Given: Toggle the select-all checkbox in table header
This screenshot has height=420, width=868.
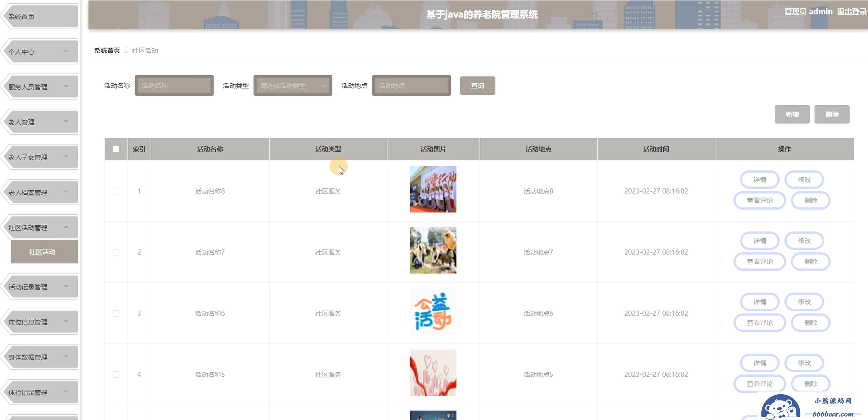Looking at the screenshot, I should coord(116,149).
